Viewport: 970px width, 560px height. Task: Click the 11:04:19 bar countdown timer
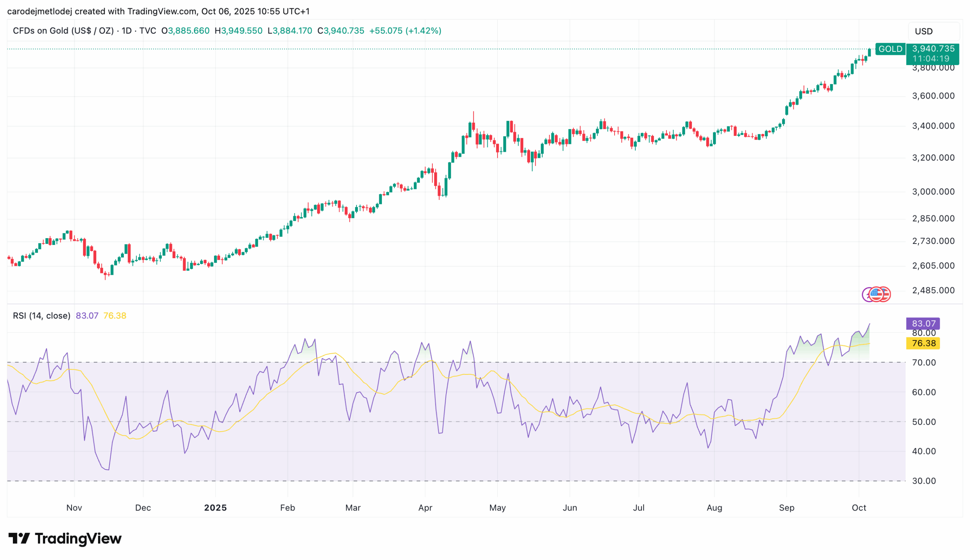tap(930, 59)
